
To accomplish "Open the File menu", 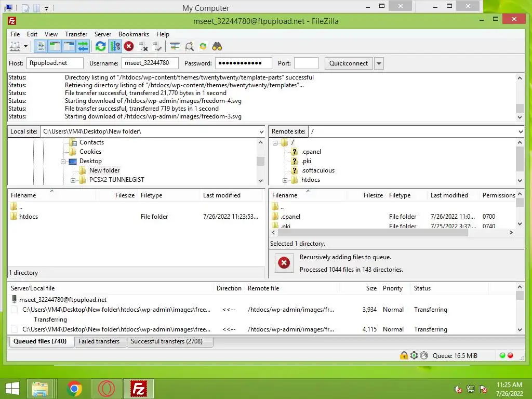I will (15, 34).
